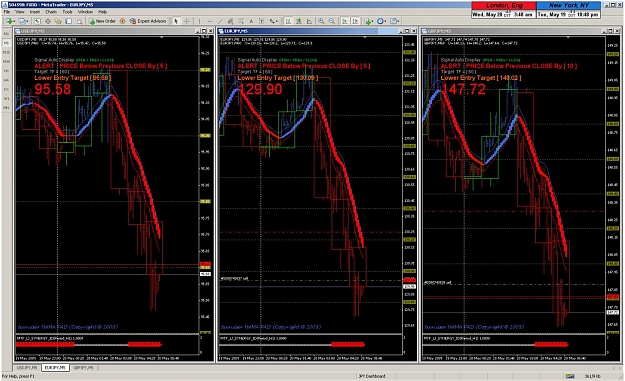Expand the Arrows tool dropdown
The height and width of the screenshot is (381, 625).
[x=277, y=21]
